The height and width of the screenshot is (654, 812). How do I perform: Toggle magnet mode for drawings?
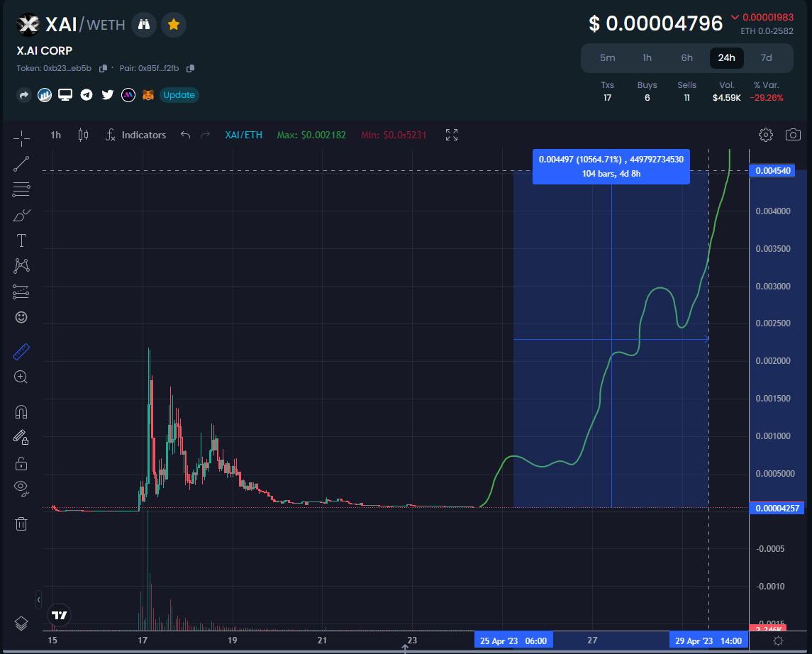[21, 411]
